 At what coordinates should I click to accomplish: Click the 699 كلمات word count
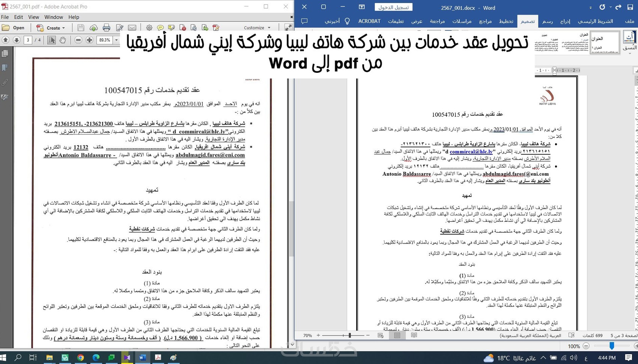tap(592, 335)
